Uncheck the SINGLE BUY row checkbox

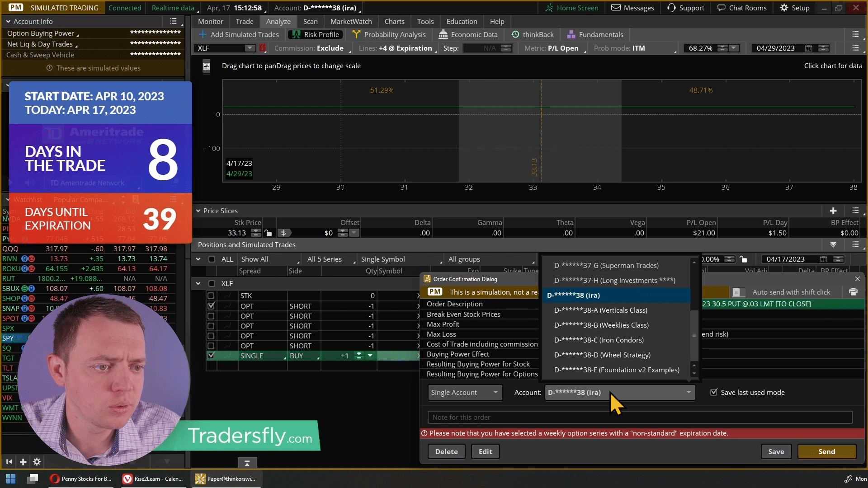[211, 356]
